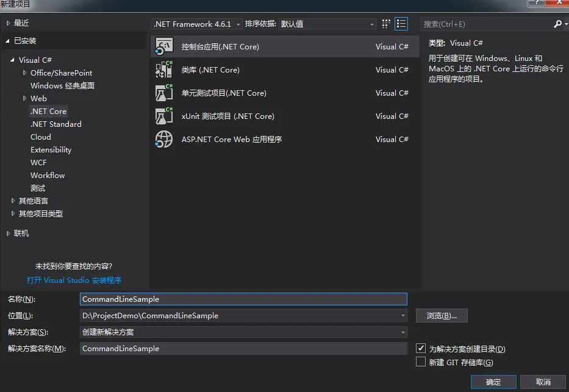Viewport: 569px width, 392px height.
Task: Expand the Office/SharePoint tree node
Action: [25, 73]
